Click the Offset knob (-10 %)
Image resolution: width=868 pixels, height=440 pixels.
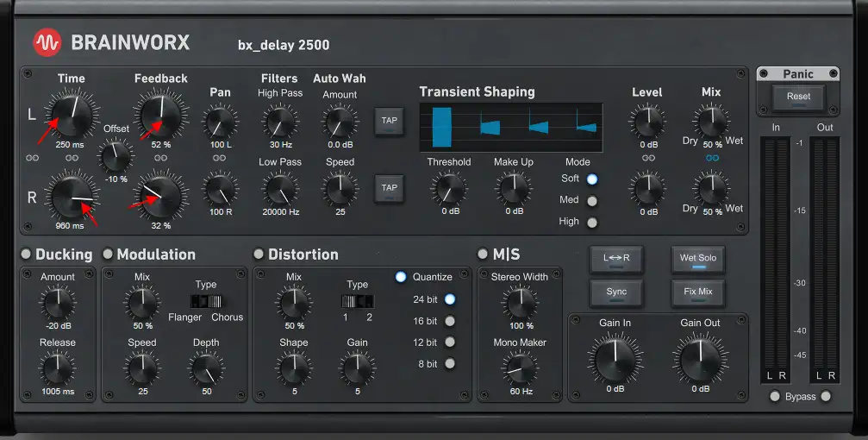coord(116,155)
